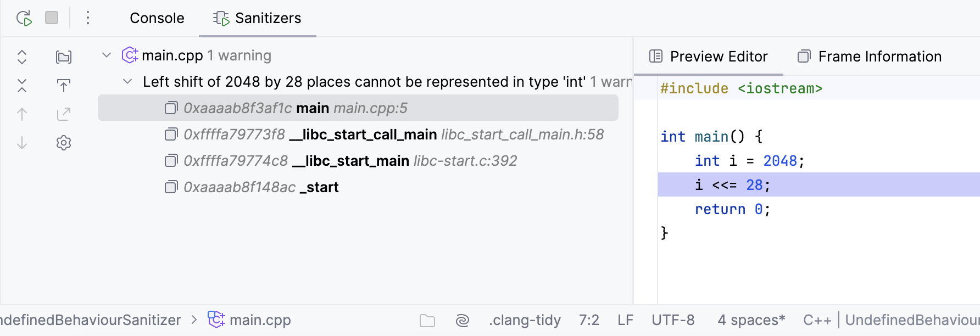This screenshot has height=336, width=980.
Task: Stop the running process
Action: click(52, 18)
